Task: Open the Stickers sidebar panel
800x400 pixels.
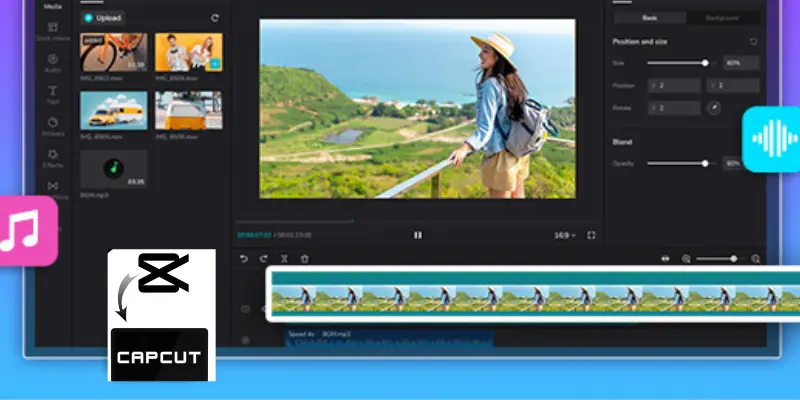Action: pos(53,127)
